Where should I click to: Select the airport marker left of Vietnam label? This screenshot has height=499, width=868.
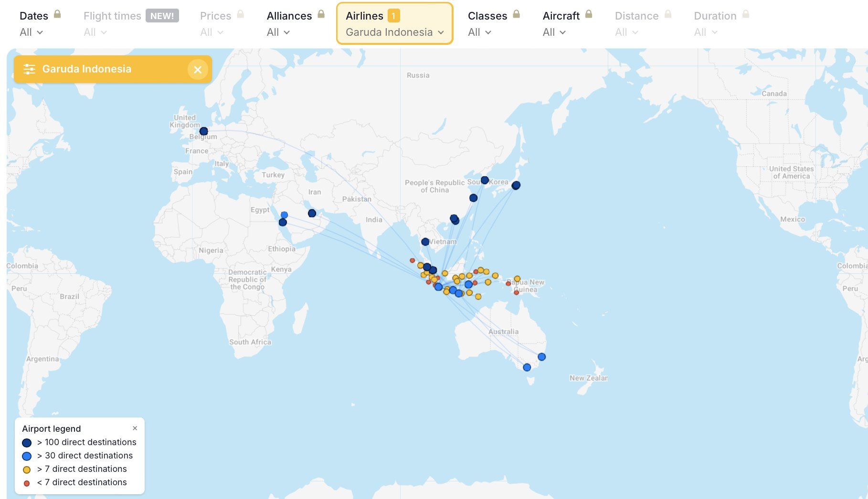point(425,242)
